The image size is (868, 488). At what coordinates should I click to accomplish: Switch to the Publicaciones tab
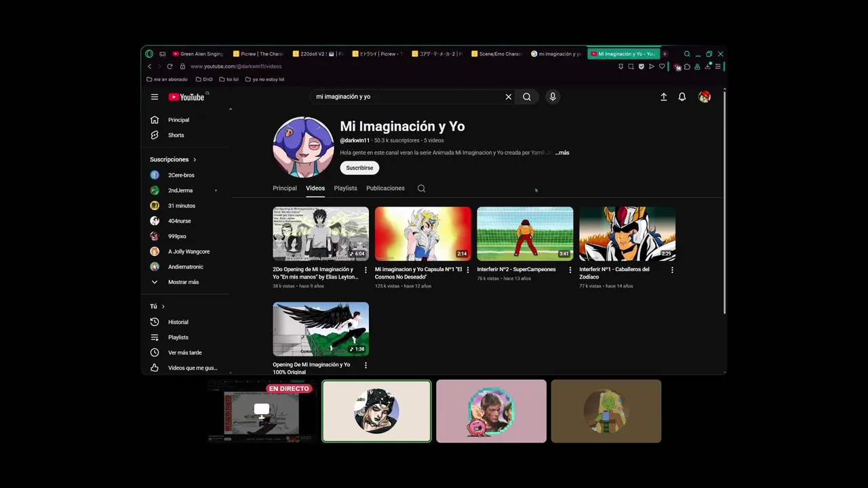[385, 188]
